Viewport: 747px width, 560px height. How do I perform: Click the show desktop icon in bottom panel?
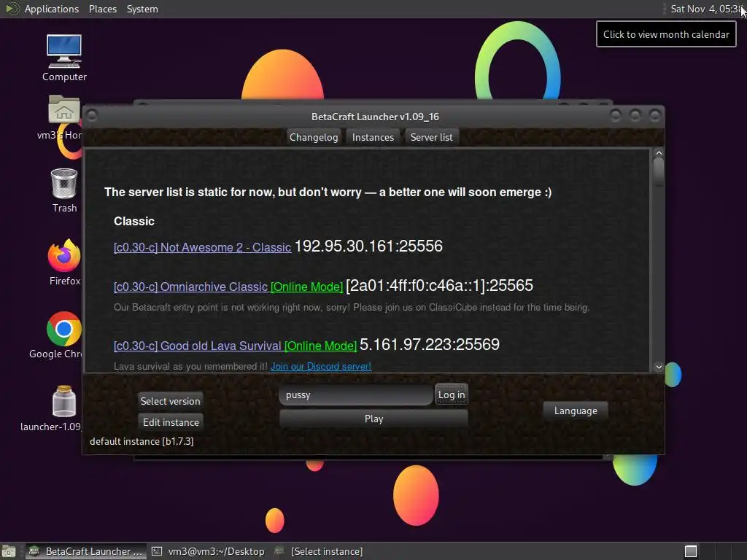(x=9, y=551)
